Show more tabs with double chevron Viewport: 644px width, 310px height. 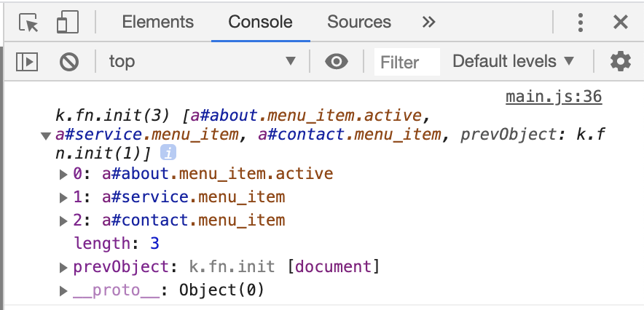pyautogui.click(x=429, y=23)
